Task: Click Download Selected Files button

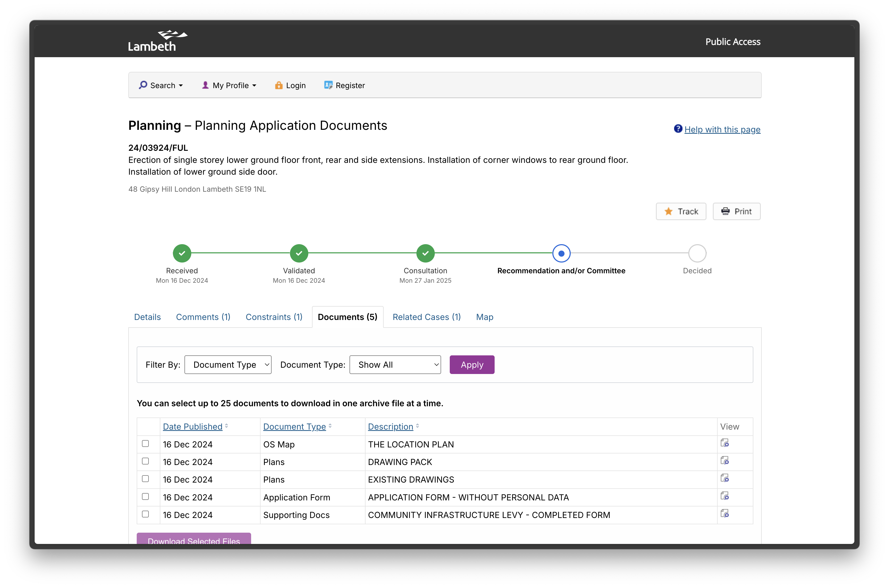Action: tap(194, 538)
